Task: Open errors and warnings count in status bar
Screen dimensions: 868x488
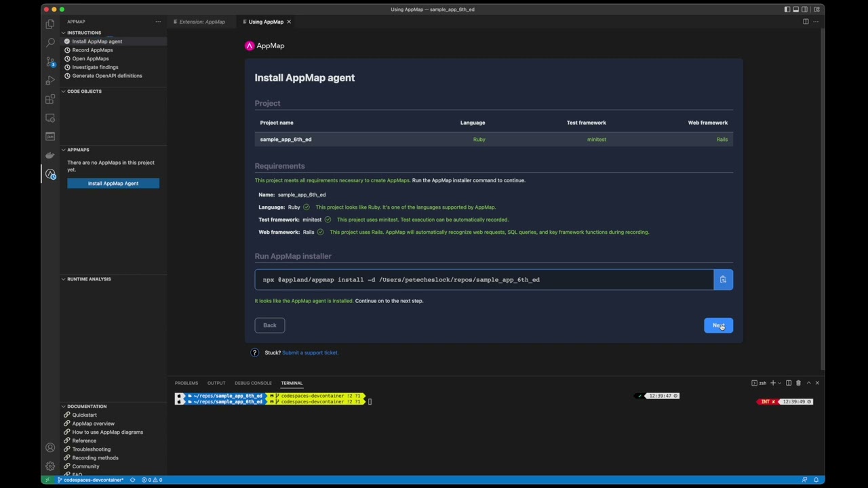Action: (x=152, y=480)
